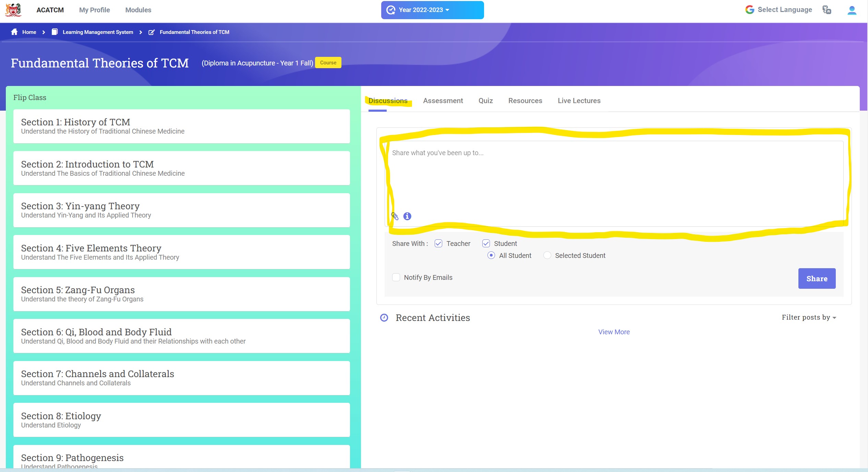Screen dimensions: 868x472
Task: Click the Share button
Action: click(817, 278)
